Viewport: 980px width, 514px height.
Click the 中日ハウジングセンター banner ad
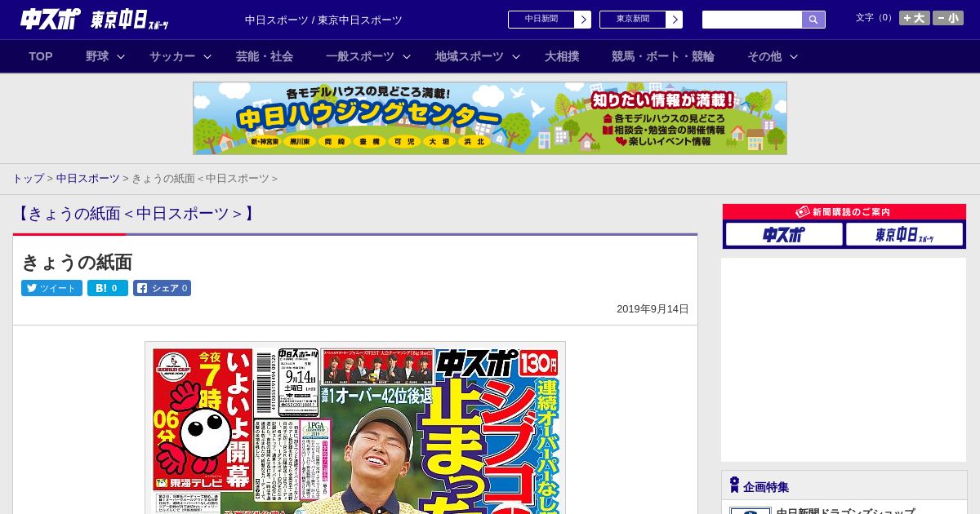tap(490, 118)
